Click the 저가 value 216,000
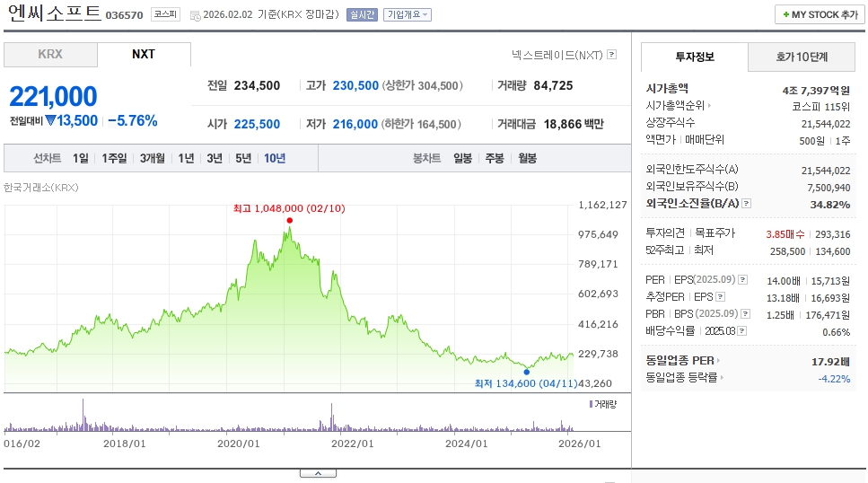The height and width of the screenshot is (483, 868). coord(355,125)
